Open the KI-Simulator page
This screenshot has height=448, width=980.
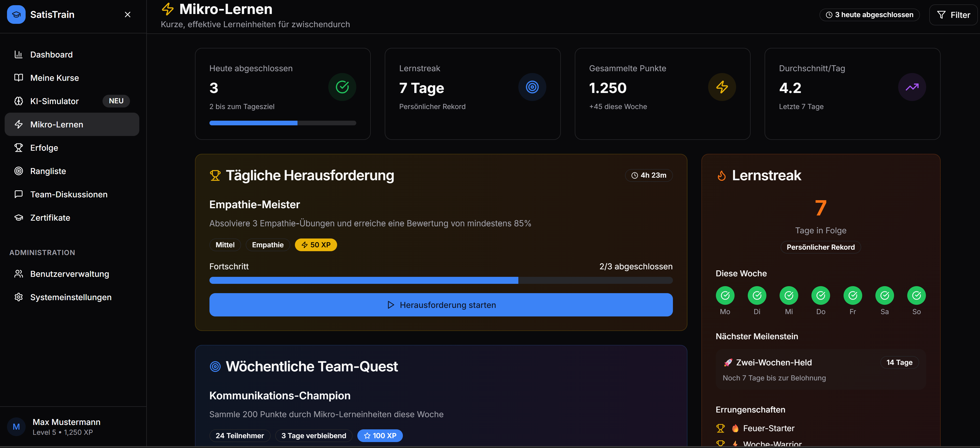pos(72,101)
